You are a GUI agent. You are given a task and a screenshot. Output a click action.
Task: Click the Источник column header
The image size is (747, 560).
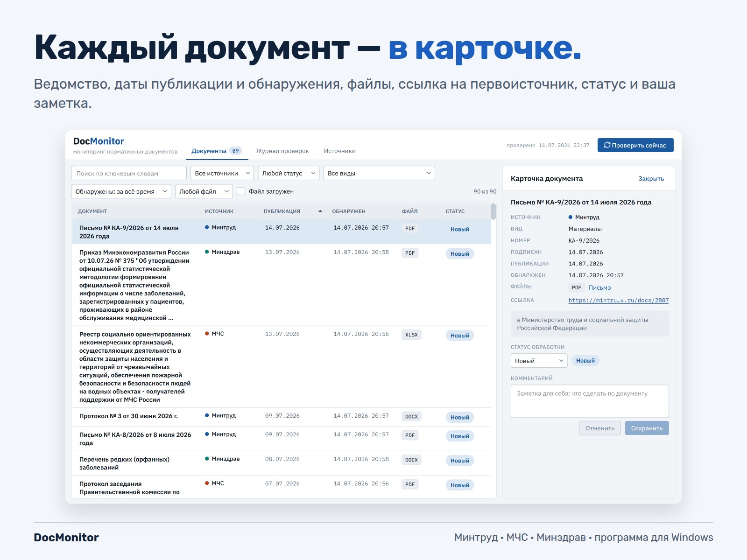tap(219, 211)
